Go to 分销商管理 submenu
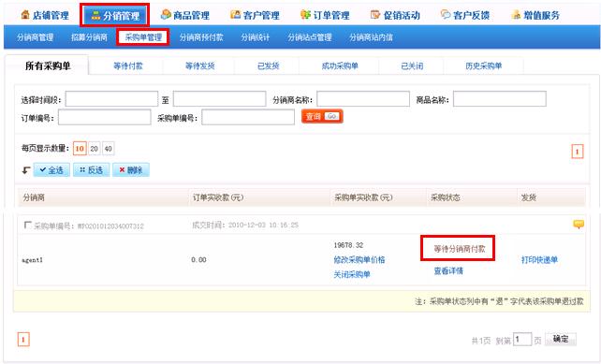601x364 pixels. (x=36, y=37)
